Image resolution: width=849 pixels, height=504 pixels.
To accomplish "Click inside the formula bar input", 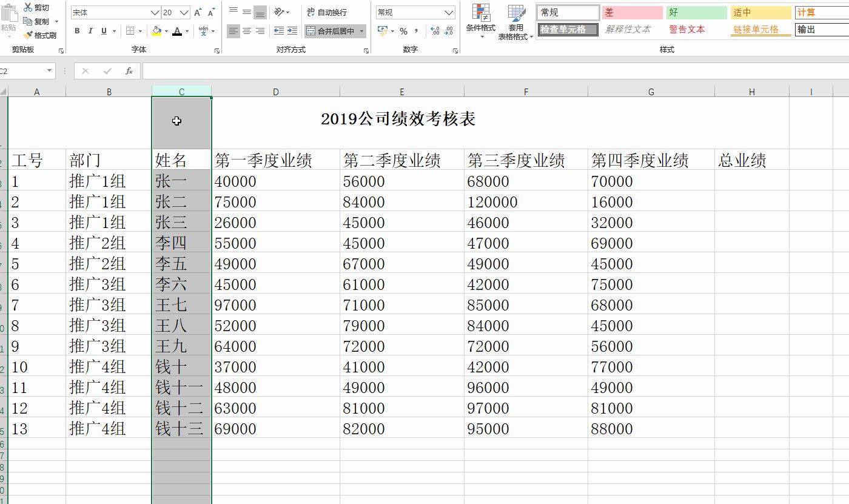I will click(x=495, y=71).
